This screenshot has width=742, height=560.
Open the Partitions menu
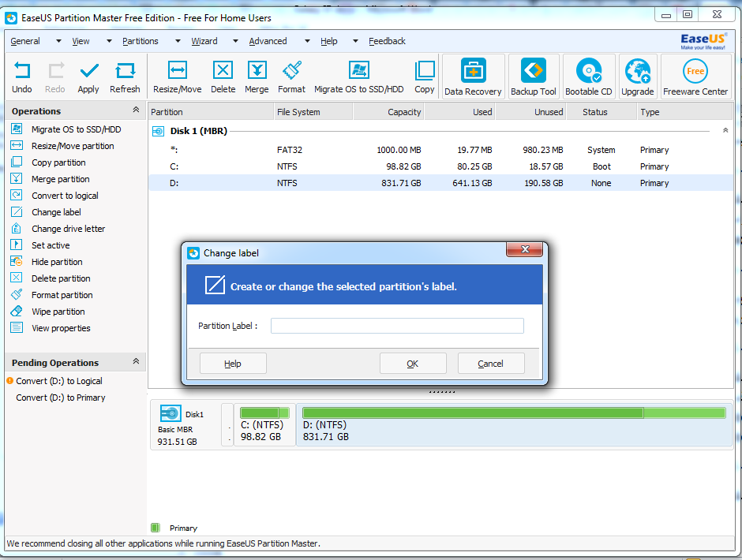[x=141, y=41]
